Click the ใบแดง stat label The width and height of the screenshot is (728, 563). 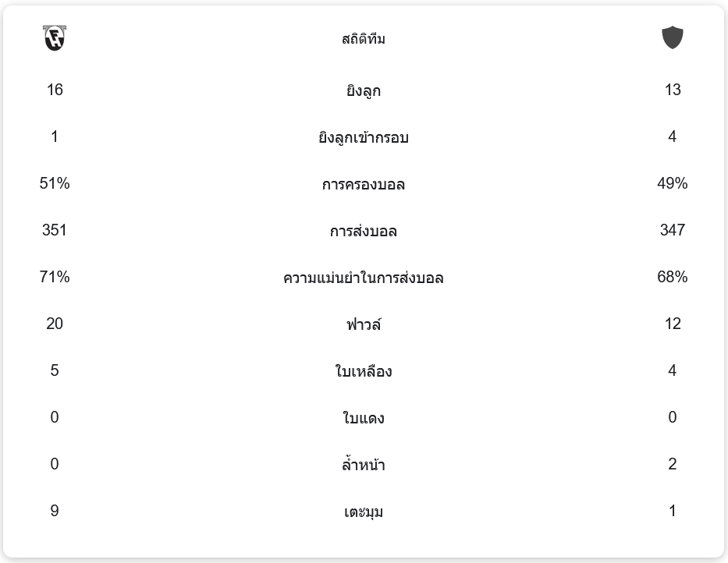364,418
